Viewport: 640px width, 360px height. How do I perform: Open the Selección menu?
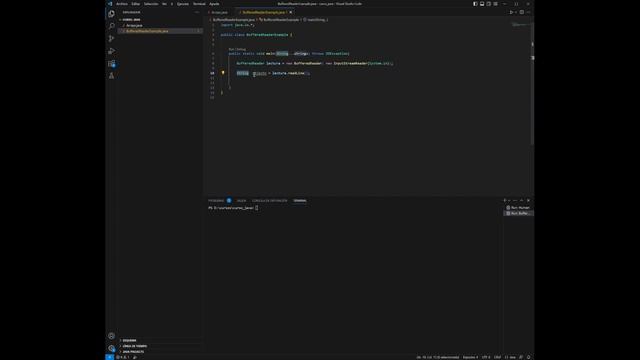pos(151,4)
